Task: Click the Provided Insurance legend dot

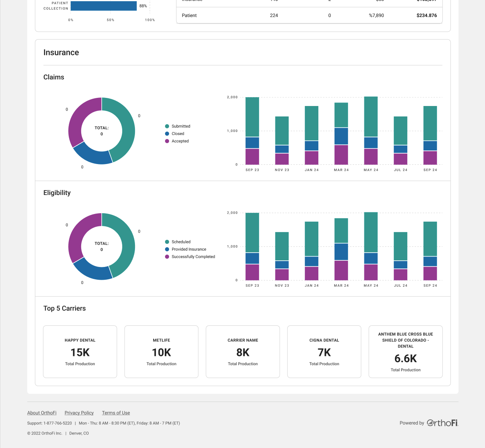Action: point(167,249)
